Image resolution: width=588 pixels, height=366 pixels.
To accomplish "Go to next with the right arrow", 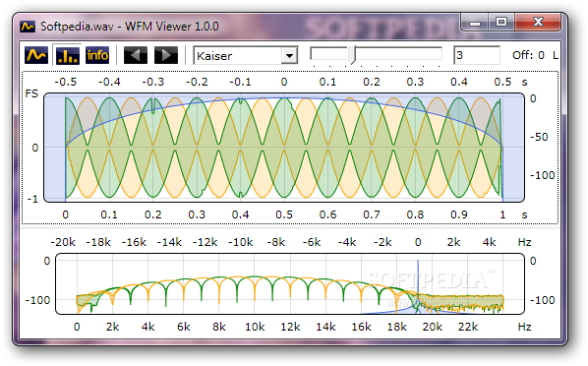I will 166,55.
